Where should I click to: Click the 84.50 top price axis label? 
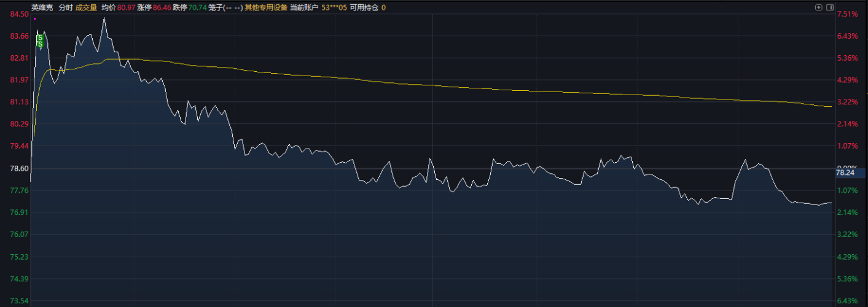[x=20, y=14]
